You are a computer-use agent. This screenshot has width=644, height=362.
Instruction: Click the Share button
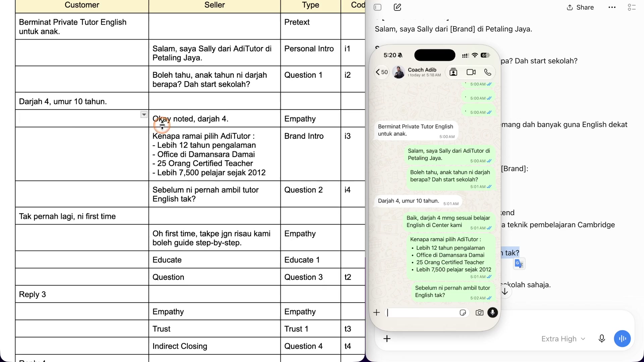coord(580,7)
